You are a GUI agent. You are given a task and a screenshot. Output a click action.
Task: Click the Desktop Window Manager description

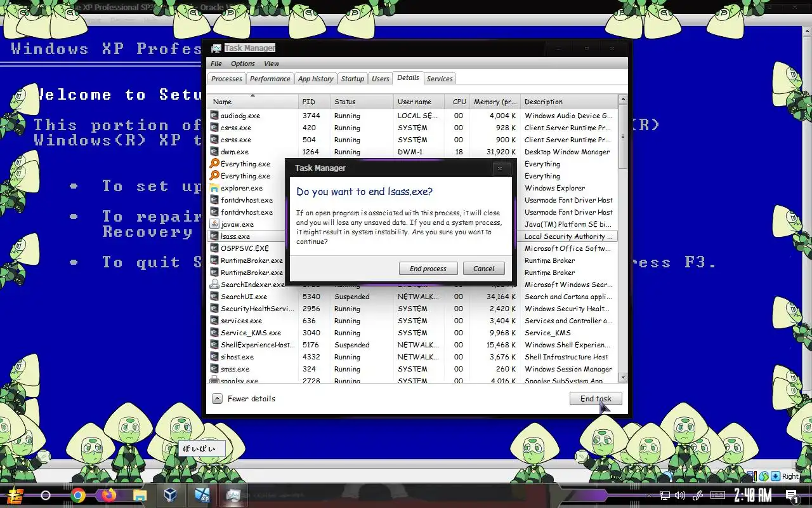tap(567, 152)
